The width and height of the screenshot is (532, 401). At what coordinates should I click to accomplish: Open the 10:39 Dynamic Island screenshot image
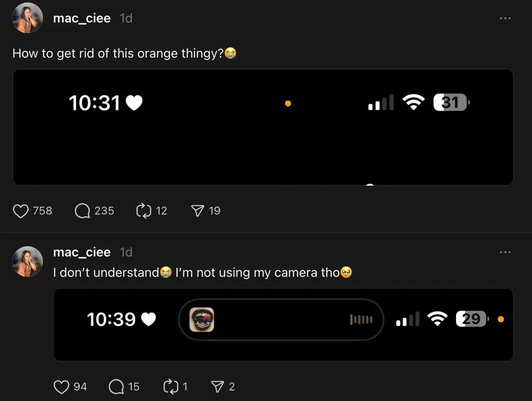click(x=283, y=325)
